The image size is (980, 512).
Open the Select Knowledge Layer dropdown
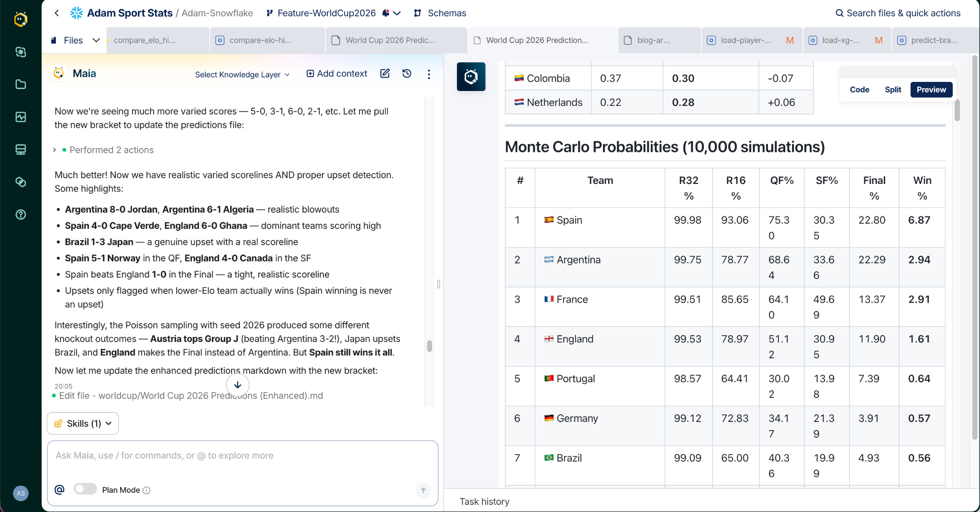pos(242,75)
